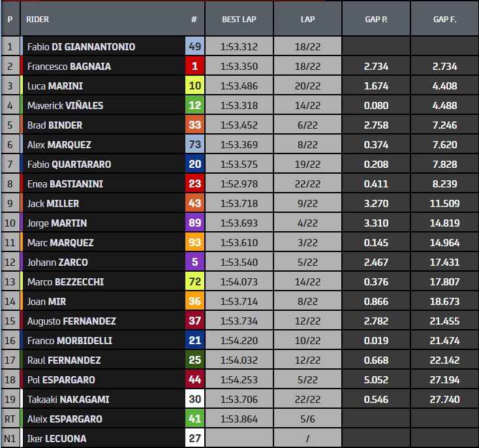The image size is (479, 448).
Task: Sort by the BEST LAP column header
Action: (239, 20)
